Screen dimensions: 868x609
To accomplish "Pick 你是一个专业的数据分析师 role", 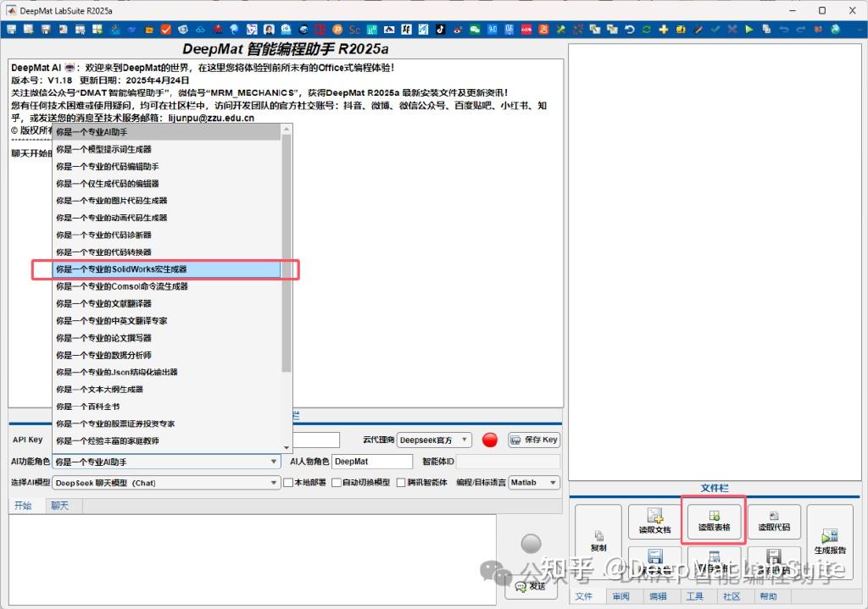I will pyautogui.click(x=167, y=355).
